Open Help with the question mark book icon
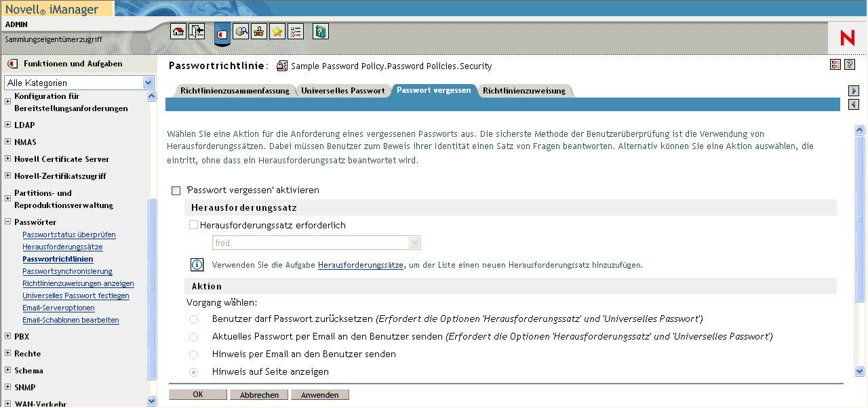The width and height of the screenshot is (868, 408). [319, 31]
